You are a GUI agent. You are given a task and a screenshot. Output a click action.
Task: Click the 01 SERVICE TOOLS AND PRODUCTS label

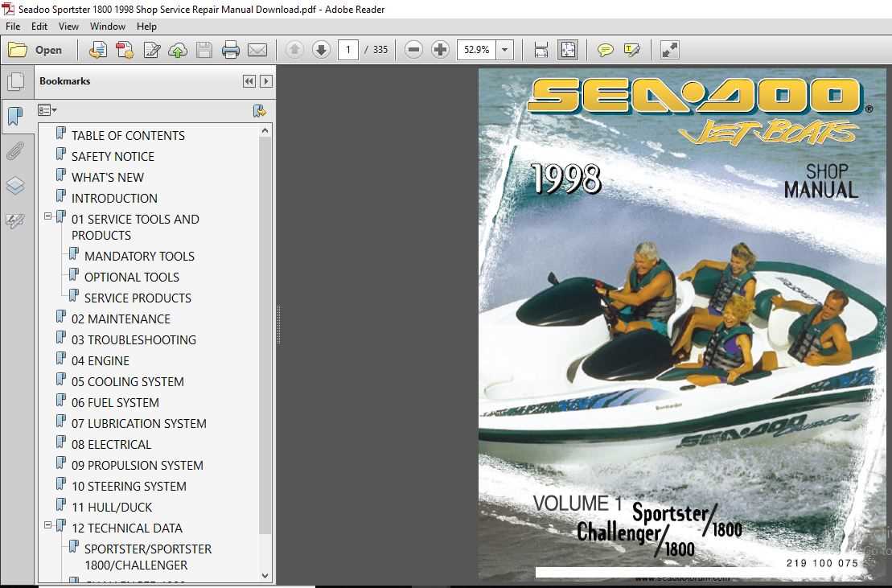pyautogui.click(x=135, y=228)
